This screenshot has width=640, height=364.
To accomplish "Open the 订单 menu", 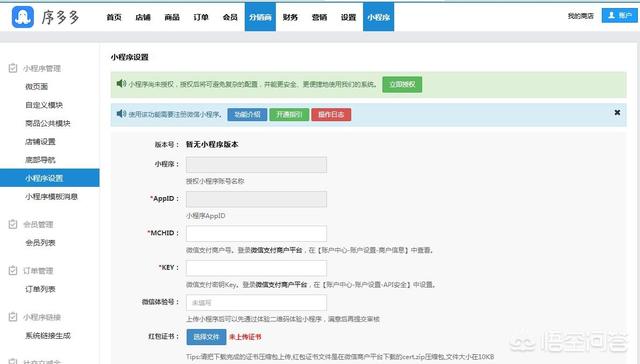I will click(201, 17).
